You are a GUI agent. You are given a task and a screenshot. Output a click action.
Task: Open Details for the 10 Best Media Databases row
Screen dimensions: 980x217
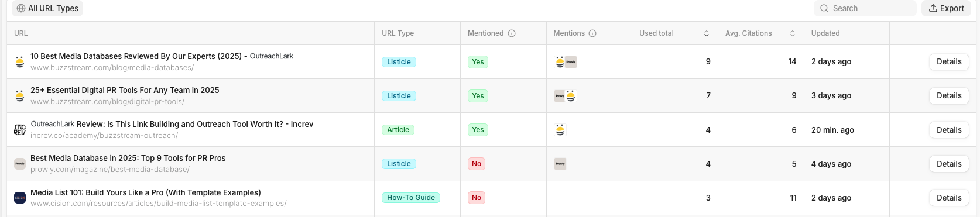click(x=949, y=61)
